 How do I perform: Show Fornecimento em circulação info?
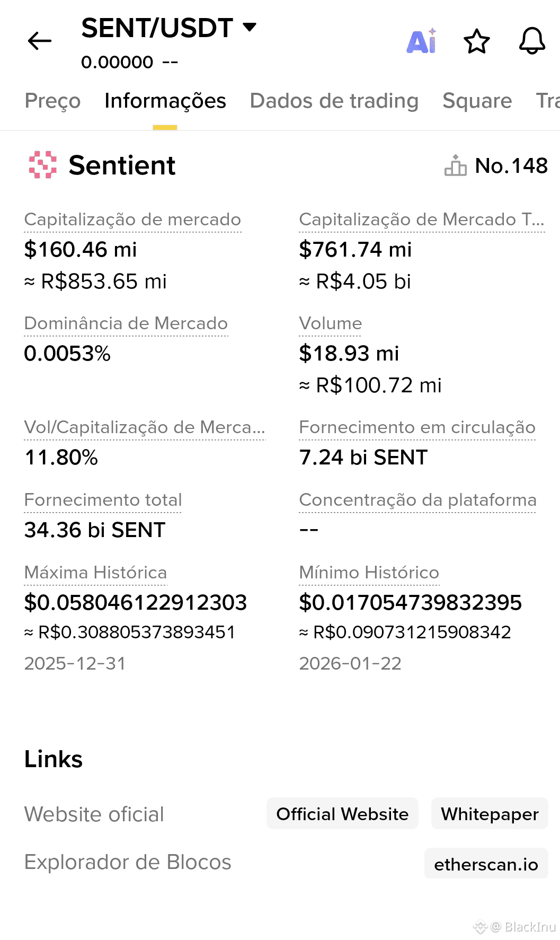[417, 427]
